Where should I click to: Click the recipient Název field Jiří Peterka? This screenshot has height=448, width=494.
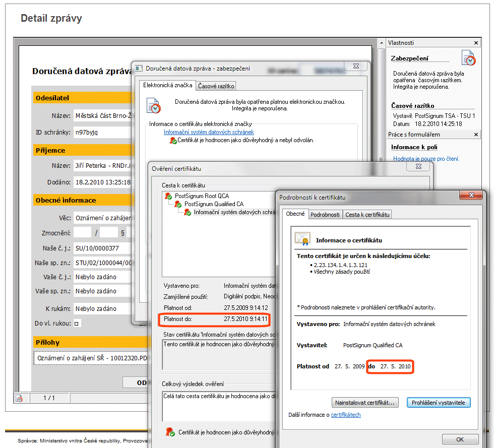[102, 165]
